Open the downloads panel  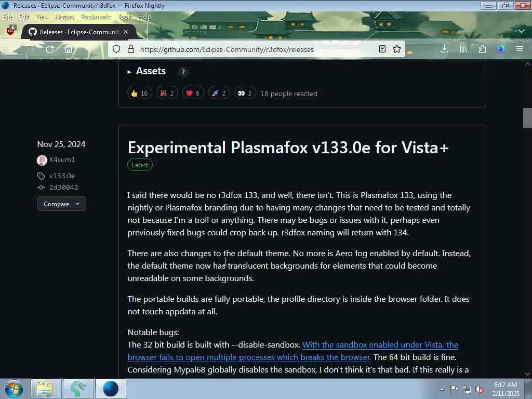click(445, 49)
